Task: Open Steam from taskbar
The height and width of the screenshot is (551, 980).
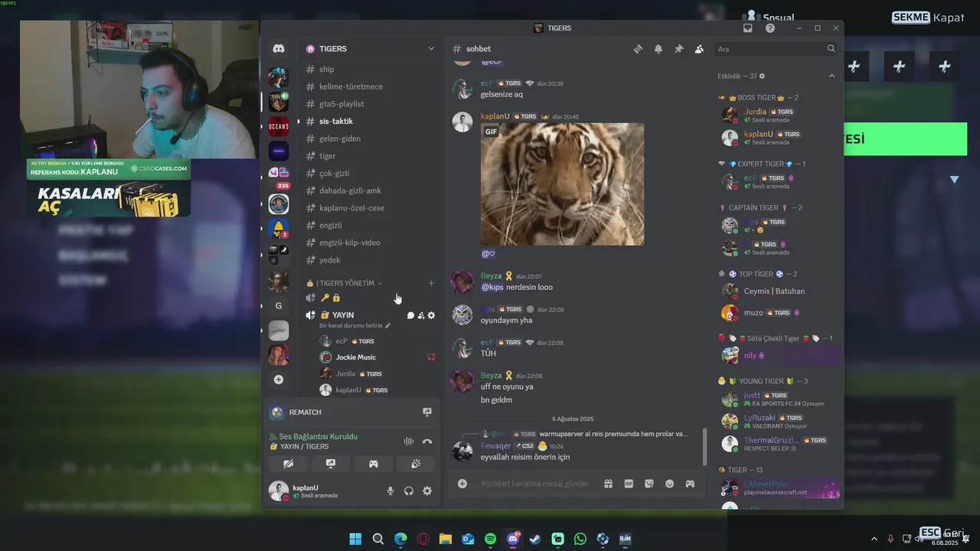Action: tap(535, 539)
